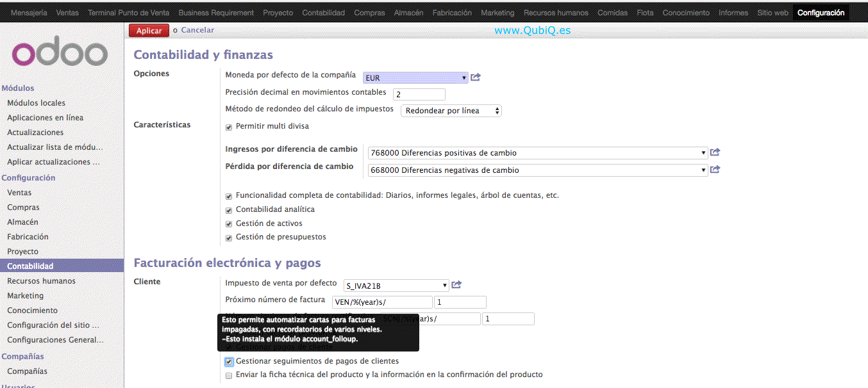Open Redondear por línea rounding method dropdown
868x388 pixels.
pyautogui.click(x=451, y=111)
